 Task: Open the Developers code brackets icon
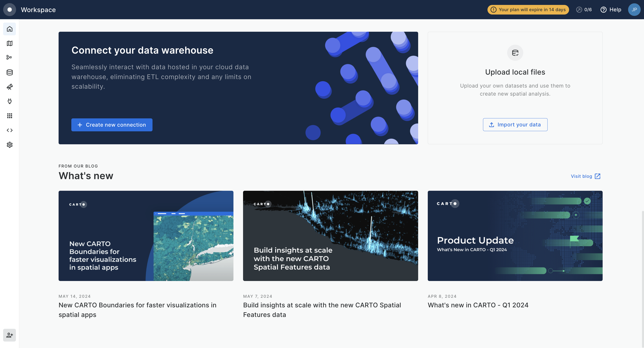click(x=9, y=130)
